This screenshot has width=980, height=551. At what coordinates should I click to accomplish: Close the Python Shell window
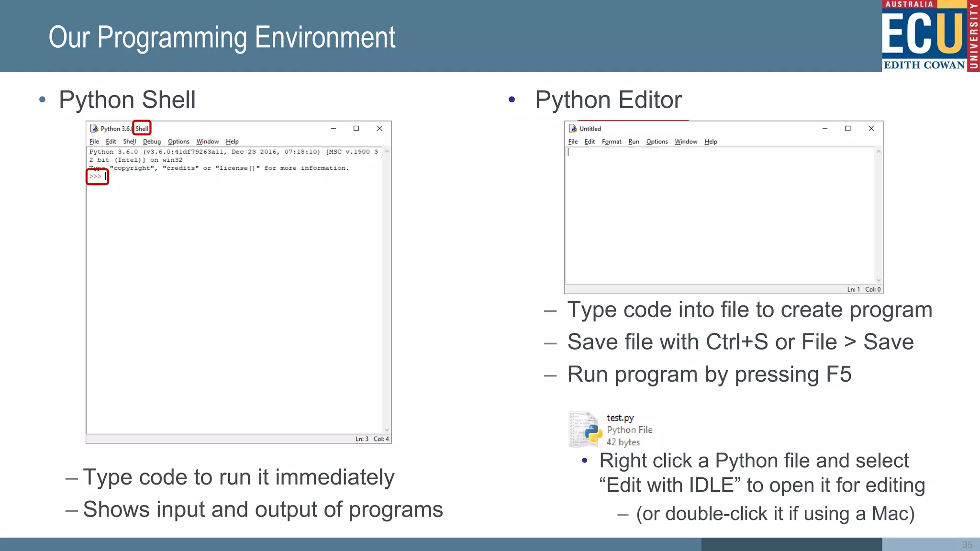(379, 128)
